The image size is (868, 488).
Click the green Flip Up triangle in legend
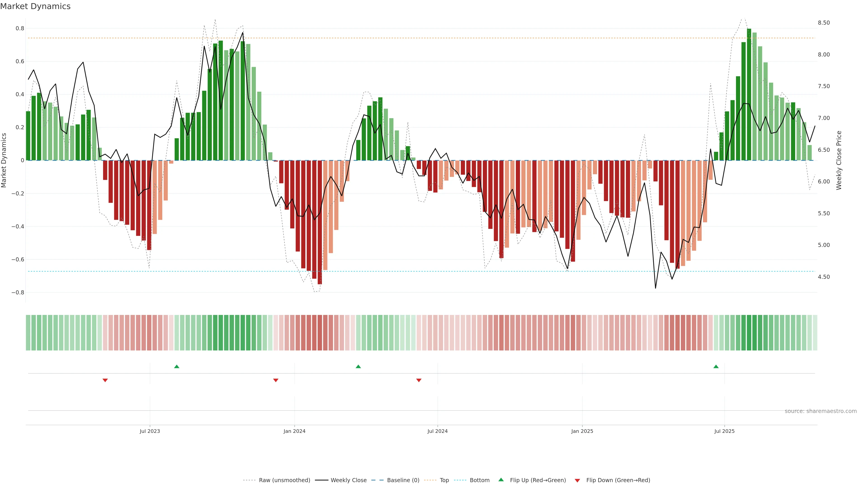[501, 480]
